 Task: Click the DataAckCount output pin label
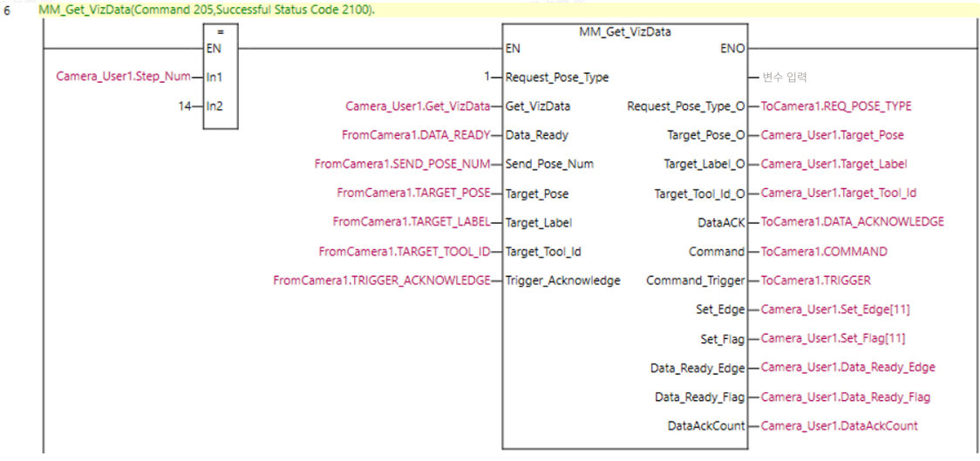(x=706, y=426)
